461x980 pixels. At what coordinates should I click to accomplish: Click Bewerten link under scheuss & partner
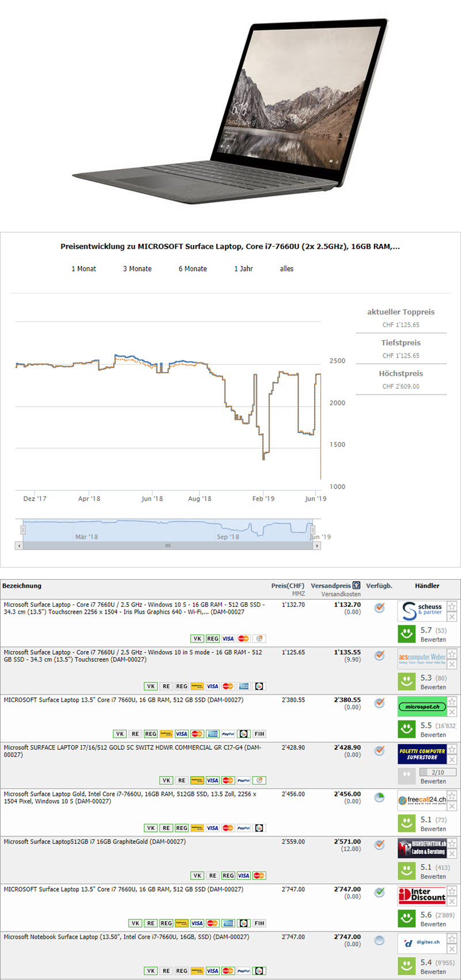(x=433, y=640)
